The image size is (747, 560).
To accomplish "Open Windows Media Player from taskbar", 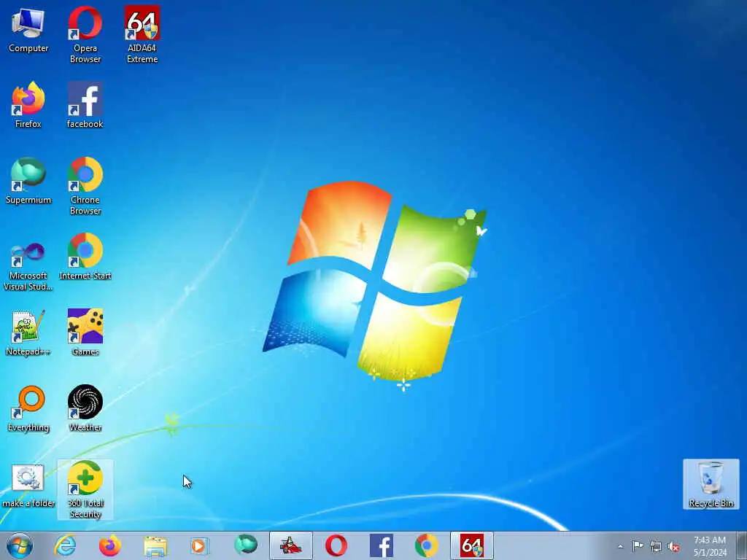I will click(199, 545).
